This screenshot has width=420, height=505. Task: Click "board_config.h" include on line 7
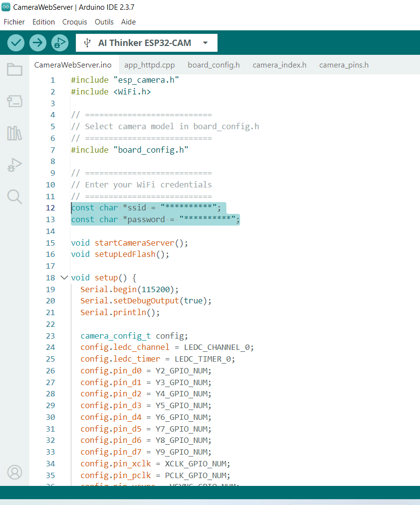(x=151, y=150)
